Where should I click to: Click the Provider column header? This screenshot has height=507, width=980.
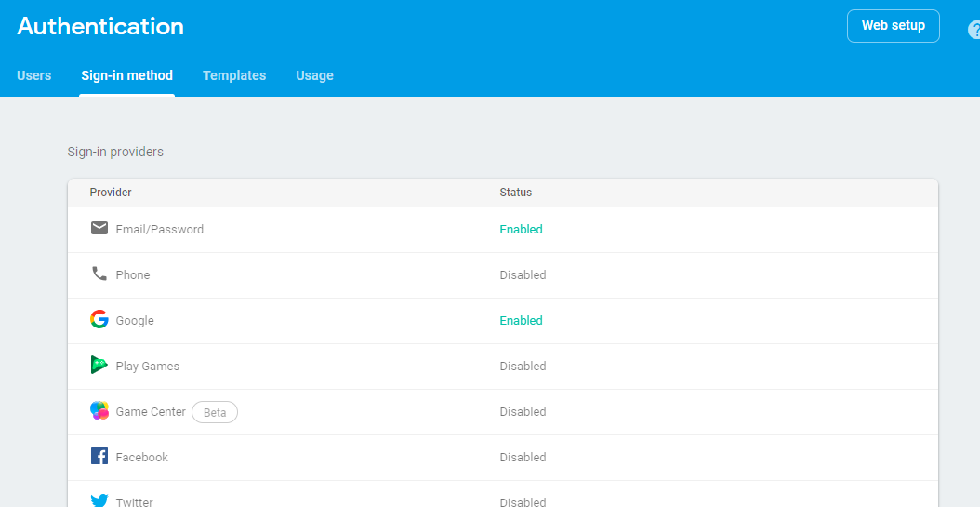tap(111, 193)
